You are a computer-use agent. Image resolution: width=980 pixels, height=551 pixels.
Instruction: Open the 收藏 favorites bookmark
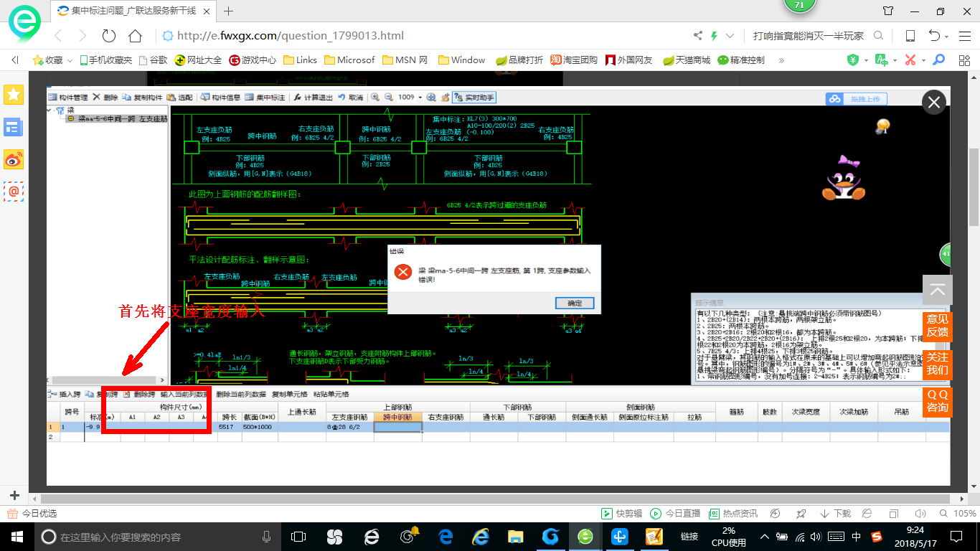48,60
